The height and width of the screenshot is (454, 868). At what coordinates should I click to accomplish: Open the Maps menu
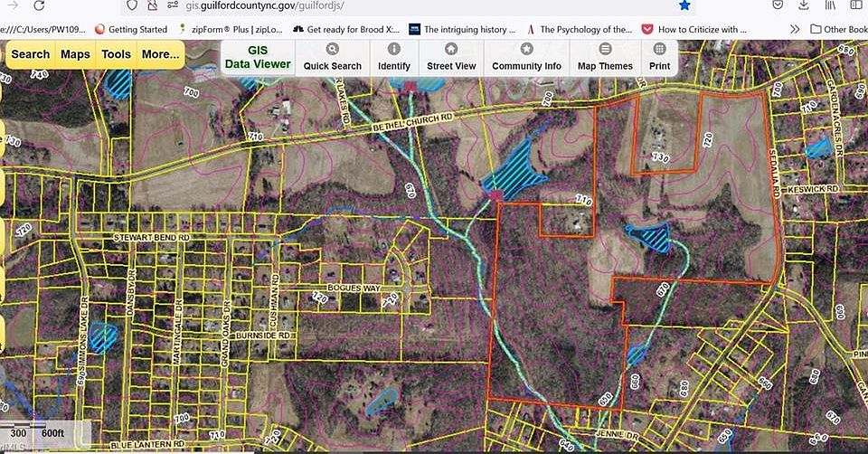pos(75,54)
